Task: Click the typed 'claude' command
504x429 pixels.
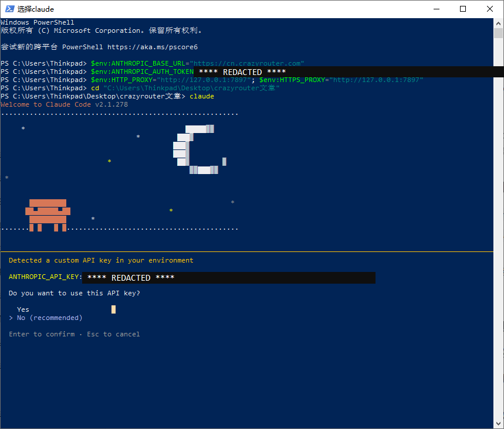Action: click(202, 96)
